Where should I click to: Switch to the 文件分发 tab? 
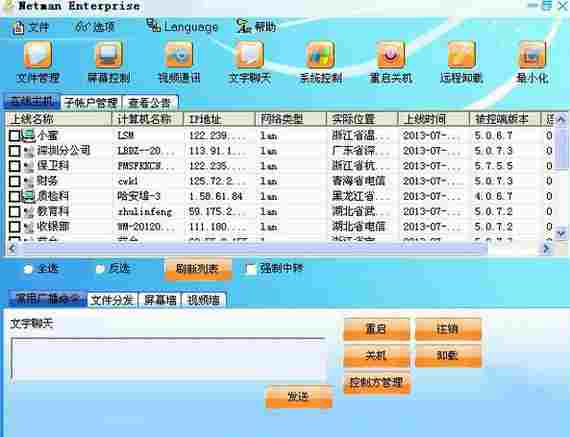click(x=112, y=300)
